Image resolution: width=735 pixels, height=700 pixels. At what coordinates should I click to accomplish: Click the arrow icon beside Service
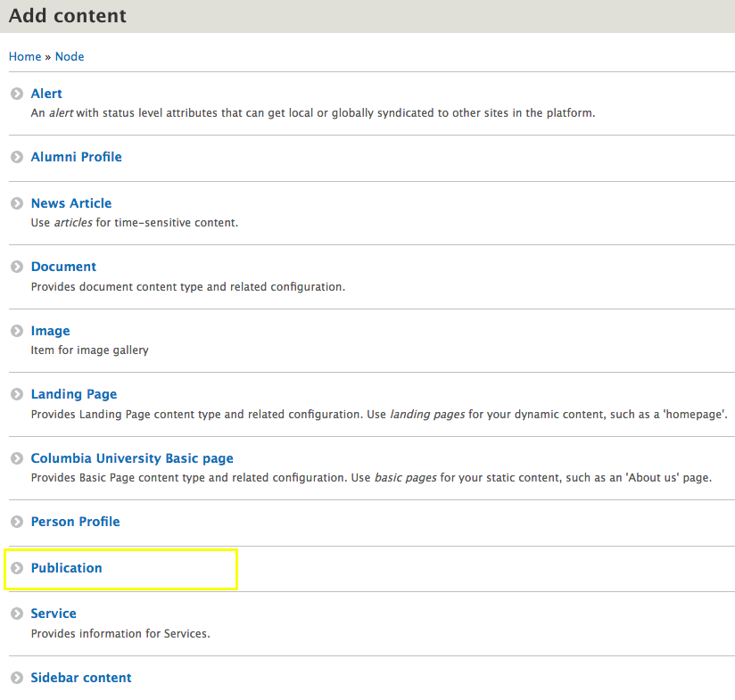pyautogui.click(x=16, y=613)
